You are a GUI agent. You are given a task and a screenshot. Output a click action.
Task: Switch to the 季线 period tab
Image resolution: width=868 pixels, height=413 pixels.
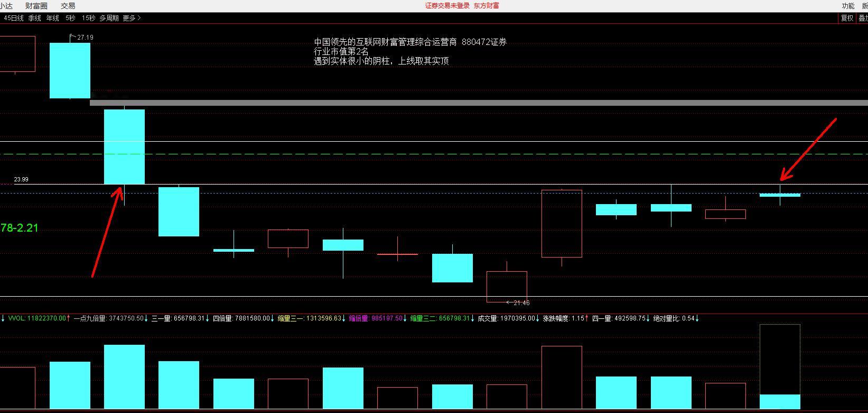tap(34, 18)
